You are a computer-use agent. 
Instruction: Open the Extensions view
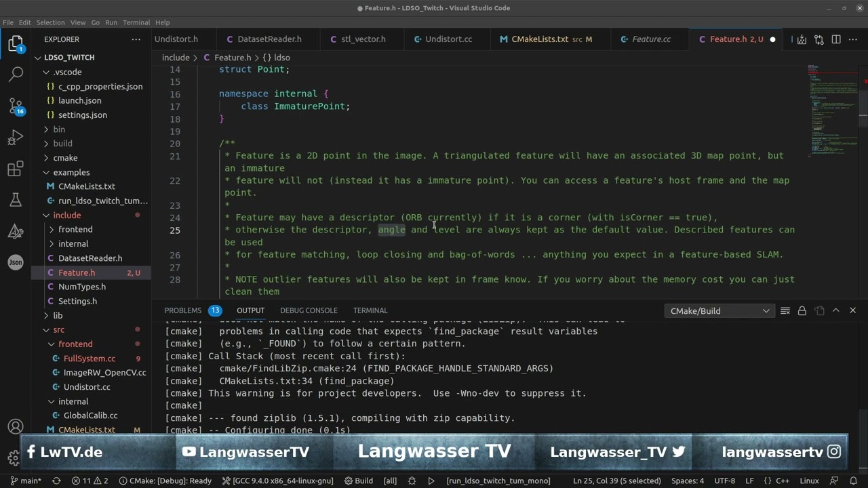pyautogui.click(x=16, y=169)
